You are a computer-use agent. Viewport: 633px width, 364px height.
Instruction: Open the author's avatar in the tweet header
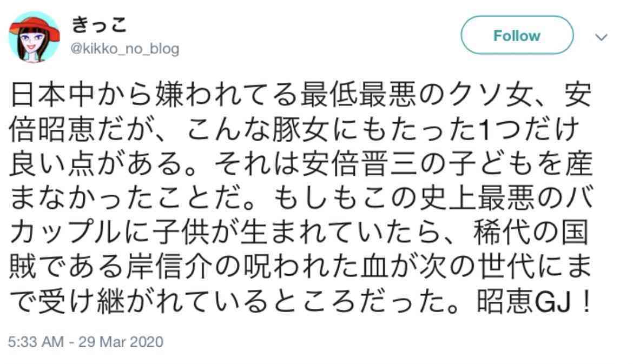coord(34,37)
